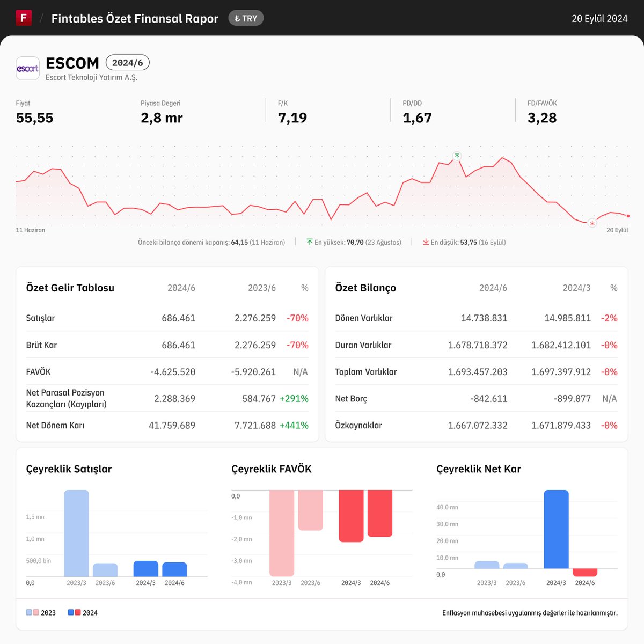
Task: Click the red lowest-price marker on chart
Action: 592,223
